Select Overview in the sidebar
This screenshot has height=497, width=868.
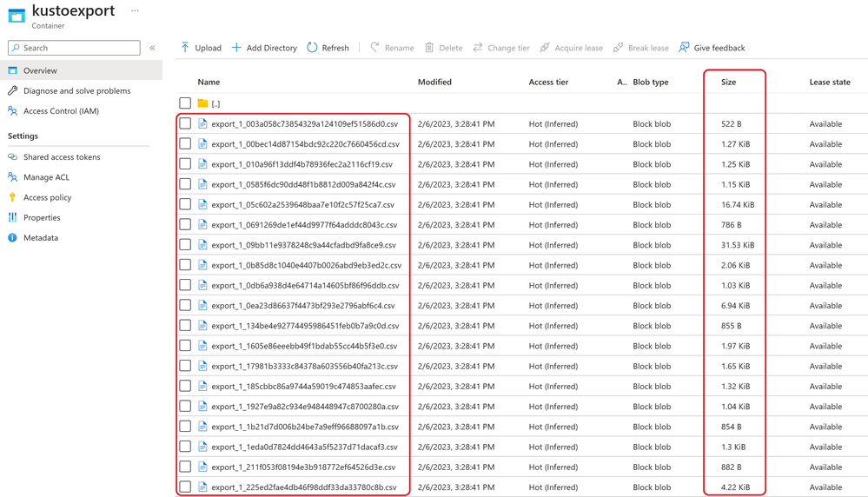(81, 70)
